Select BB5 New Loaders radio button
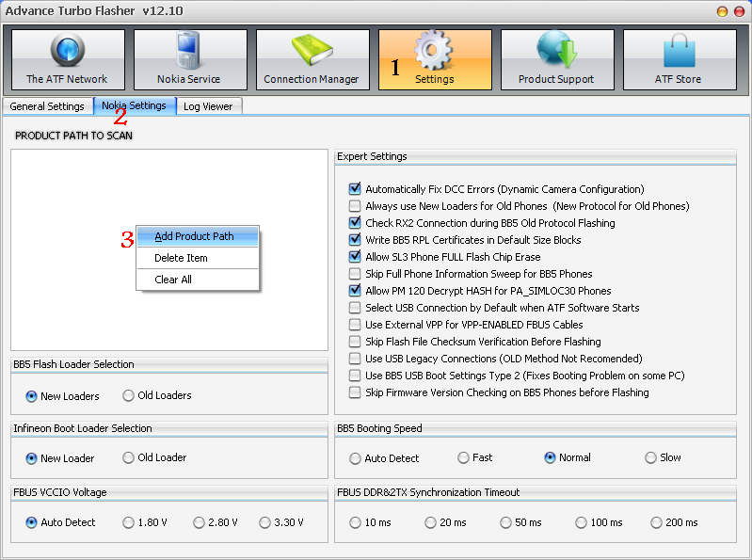 31,396
